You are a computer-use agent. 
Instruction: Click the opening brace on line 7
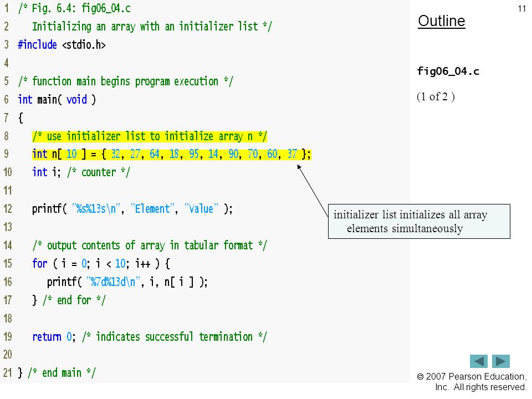tap(21, 118)
